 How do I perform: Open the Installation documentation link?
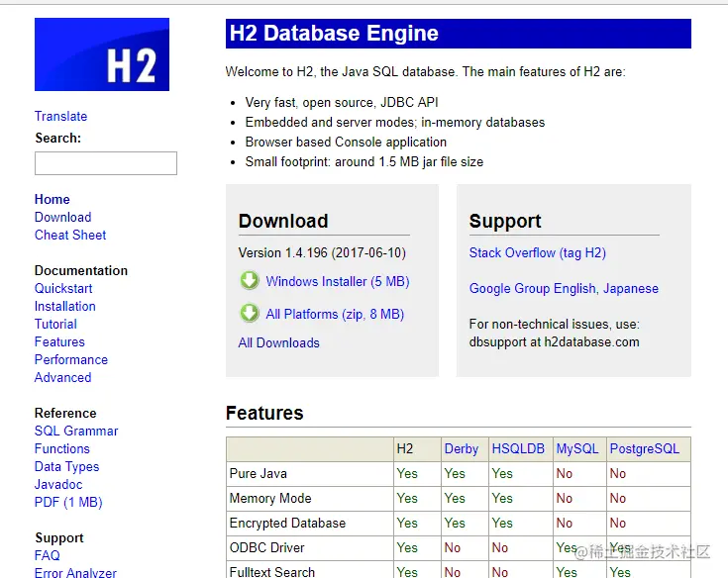click(x=65, y=306)
